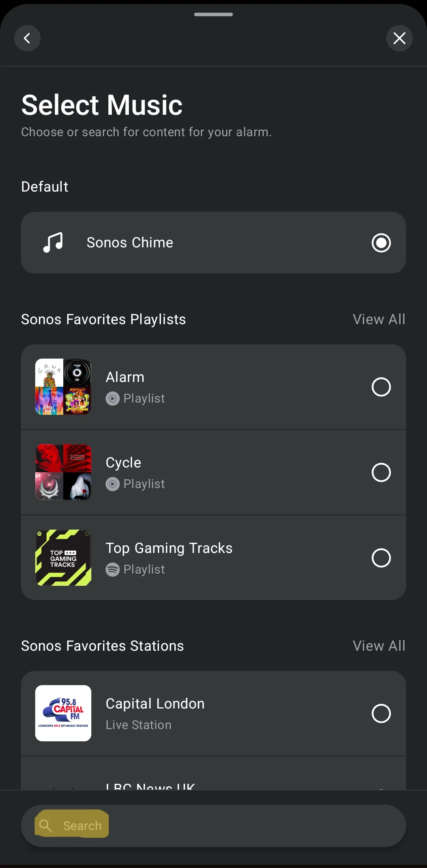The height and width of the screenshot is (868, 427).
Task: View all Sonos Favorites Playlists
Action: pyautogui.click(x=379, y=319)
